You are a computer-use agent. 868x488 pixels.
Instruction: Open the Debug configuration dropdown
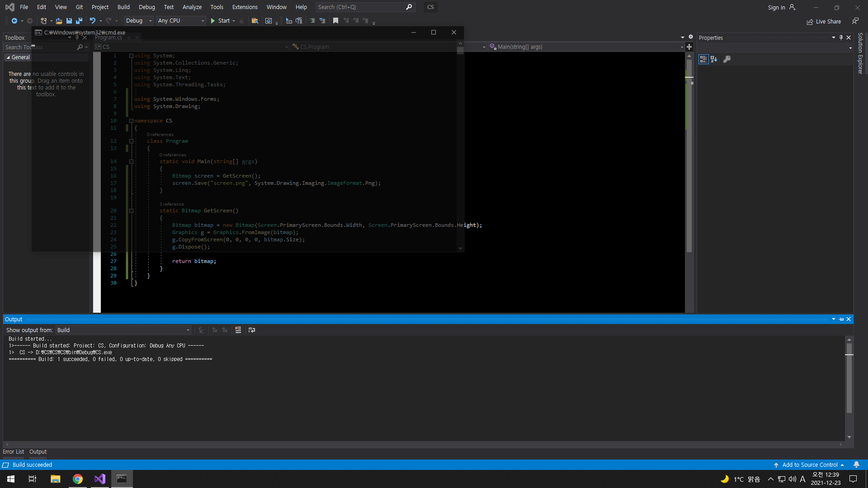click(139, 21)
